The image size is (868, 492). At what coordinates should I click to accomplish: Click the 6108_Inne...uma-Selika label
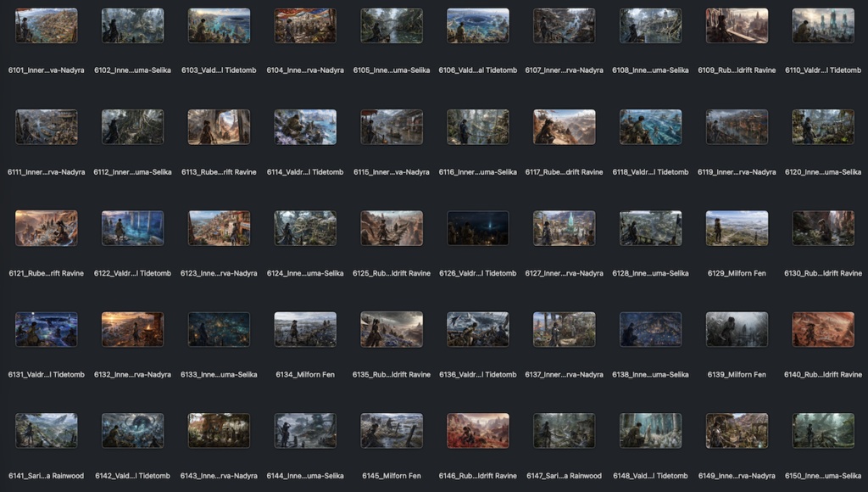pyautogui.click(x=650, y=70)
